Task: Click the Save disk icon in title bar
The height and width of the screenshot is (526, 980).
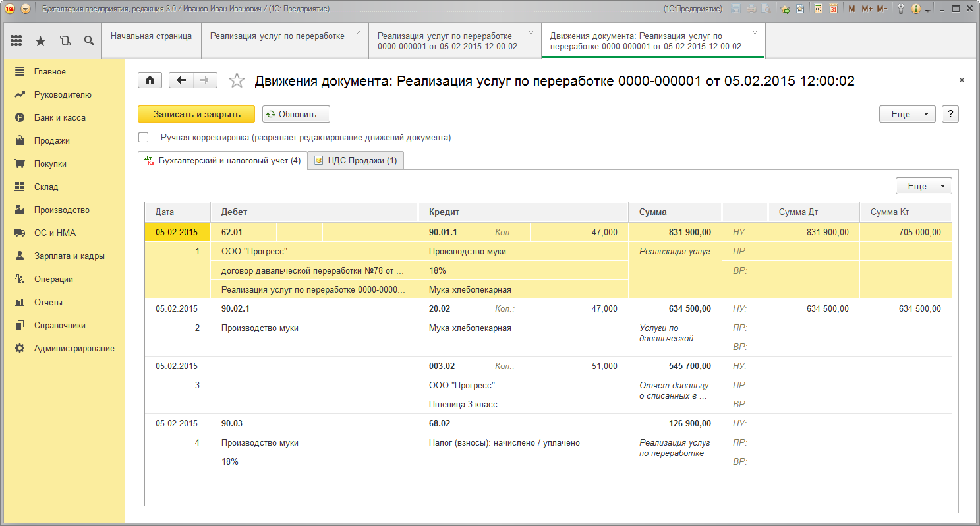Action: (735, 9)
